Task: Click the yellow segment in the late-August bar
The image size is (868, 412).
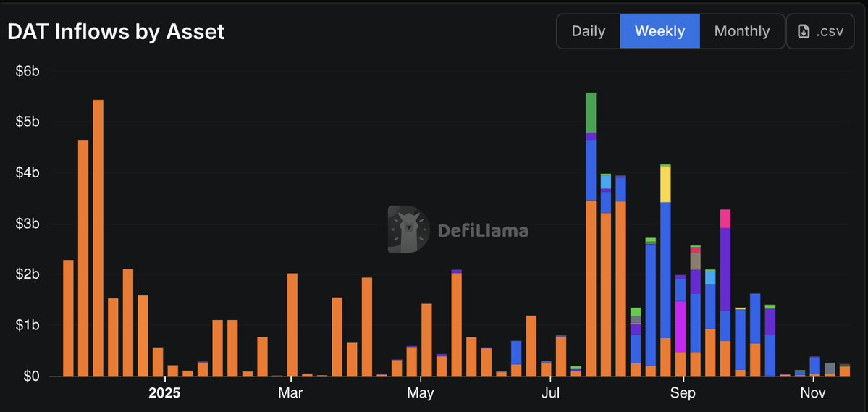Action: point(665,184)
